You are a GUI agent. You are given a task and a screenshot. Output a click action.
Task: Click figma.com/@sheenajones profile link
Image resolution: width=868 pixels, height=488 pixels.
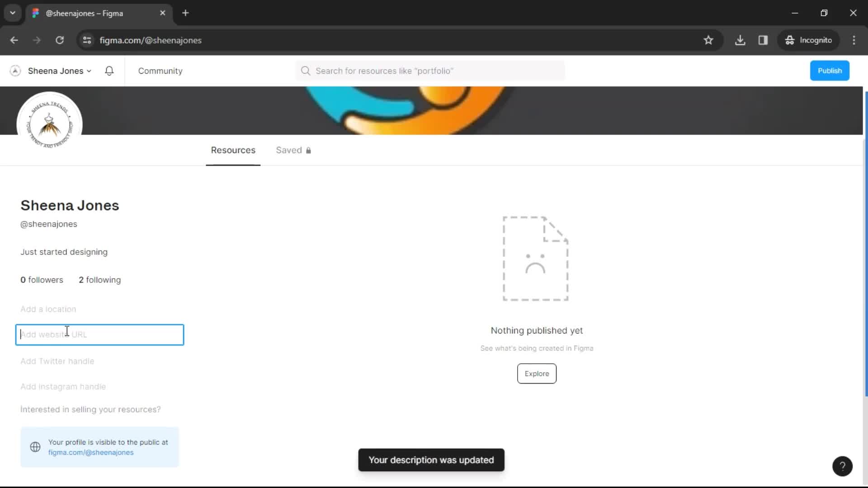(x=90, y=452)
